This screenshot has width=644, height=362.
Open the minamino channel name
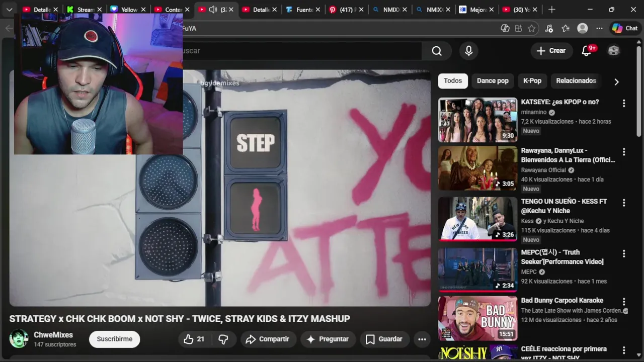pyautogui.click(x=534, y=112)
